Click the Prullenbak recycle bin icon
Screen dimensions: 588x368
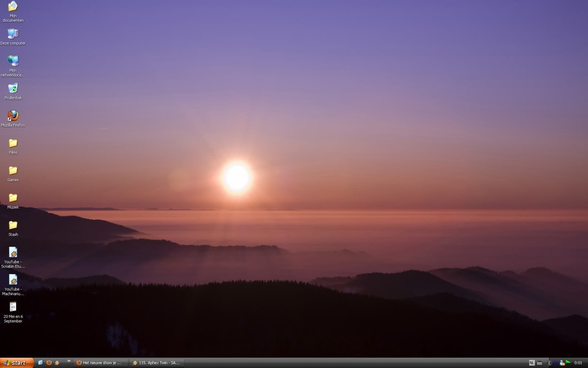pos(13,88)
